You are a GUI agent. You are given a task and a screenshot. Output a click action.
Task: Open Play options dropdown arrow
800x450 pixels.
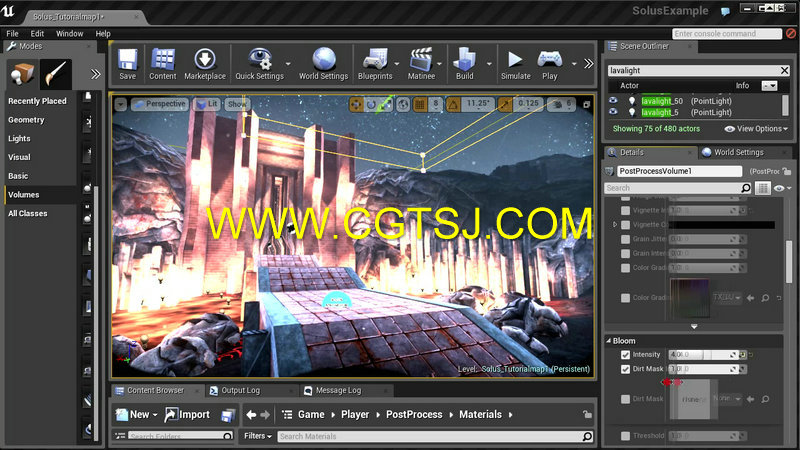(574, 64)
